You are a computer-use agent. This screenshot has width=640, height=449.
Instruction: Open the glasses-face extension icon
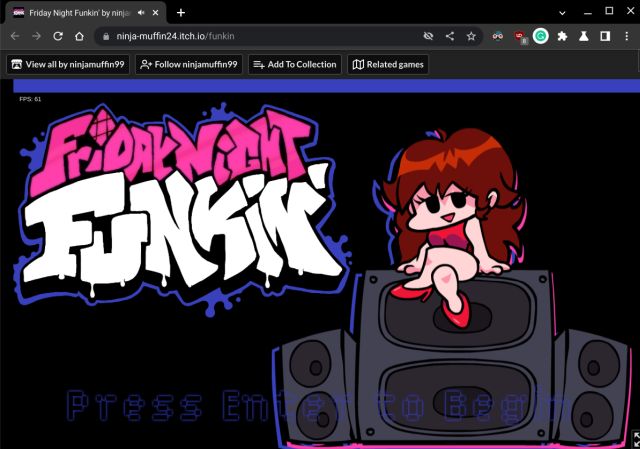click(x=498, y=36)
